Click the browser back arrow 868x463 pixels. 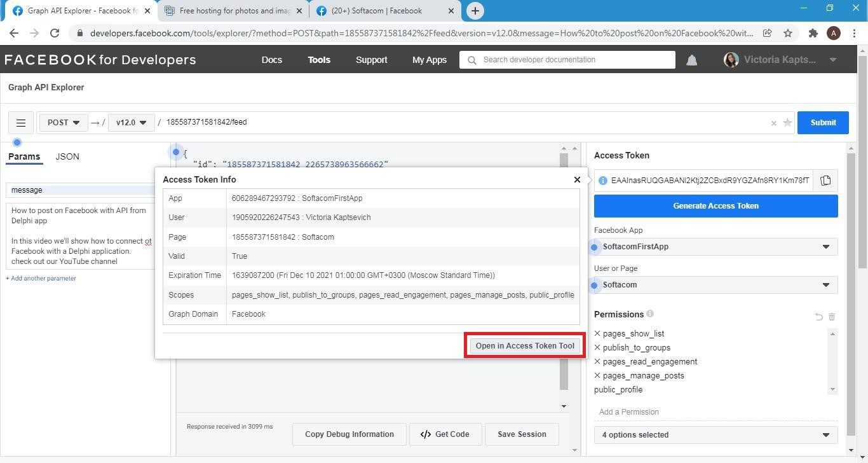tap(14, 33)
